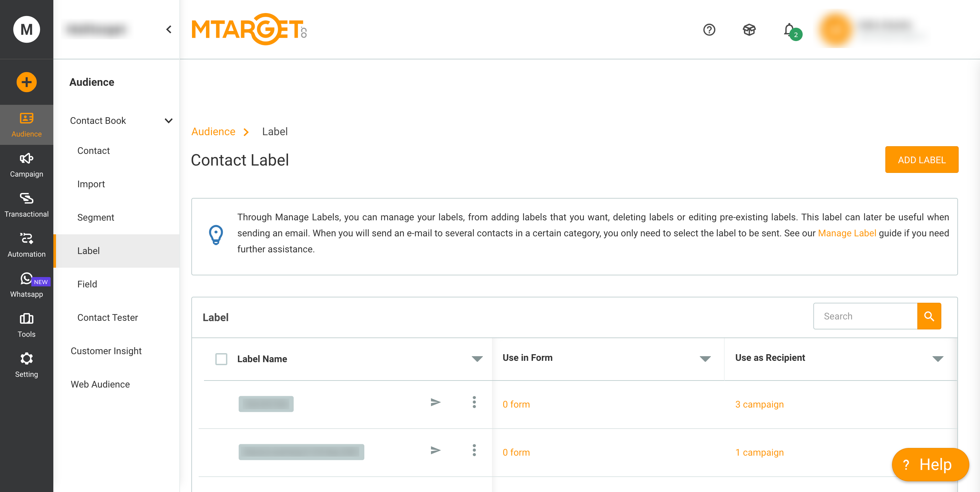Screen dimensions: 980x492
Task: Open the Whatsapp section icon
Action: tap(26, 279)
